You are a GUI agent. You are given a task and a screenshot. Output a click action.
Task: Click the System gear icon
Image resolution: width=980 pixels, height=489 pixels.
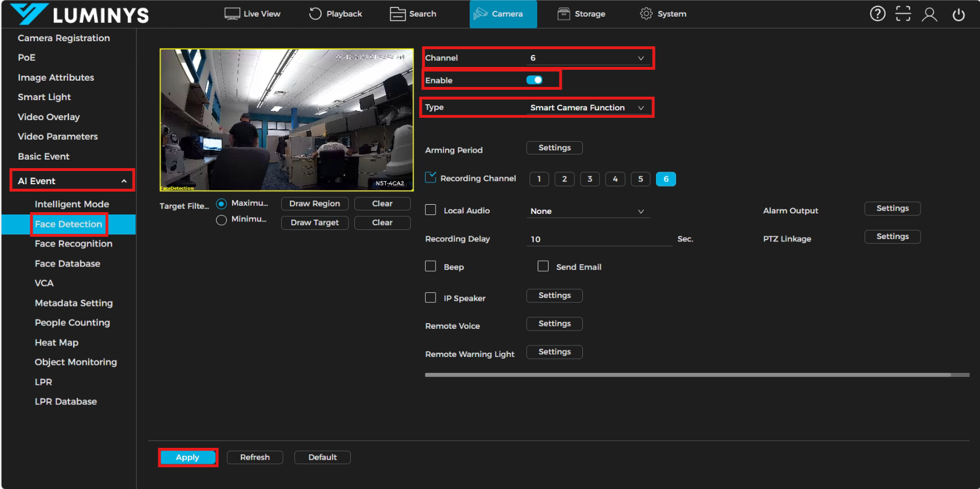click(x=646, y=14)
